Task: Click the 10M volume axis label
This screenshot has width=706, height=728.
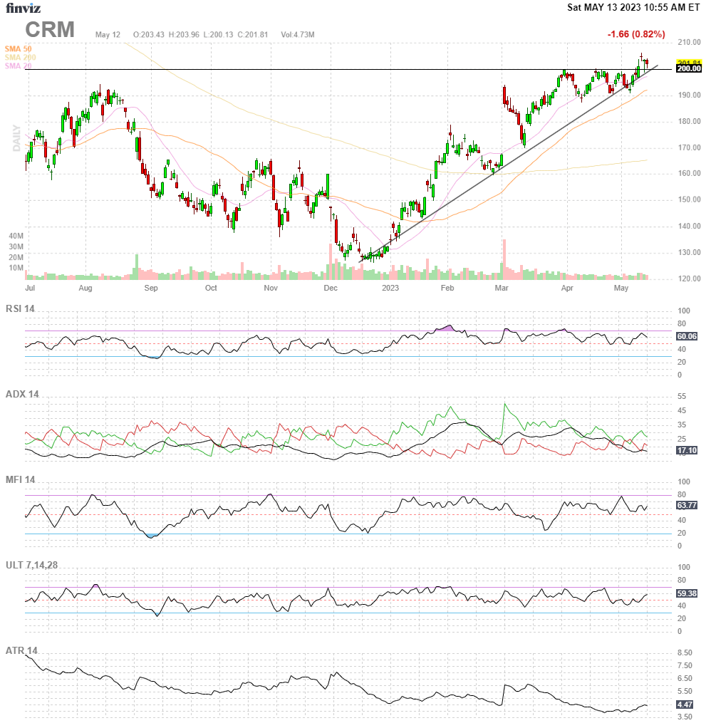Action: point(16,268)
